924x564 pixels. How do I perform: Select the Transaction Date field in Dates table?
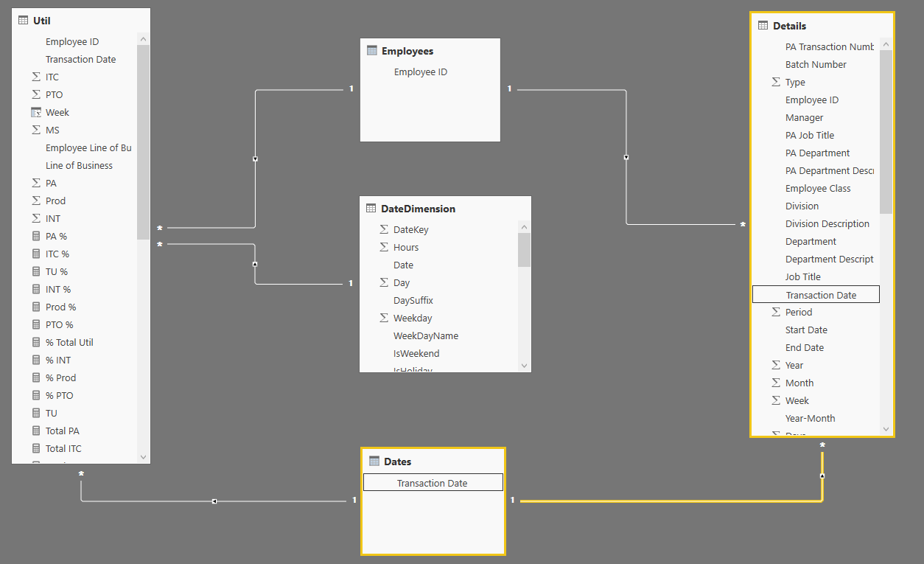pos(433,483)
